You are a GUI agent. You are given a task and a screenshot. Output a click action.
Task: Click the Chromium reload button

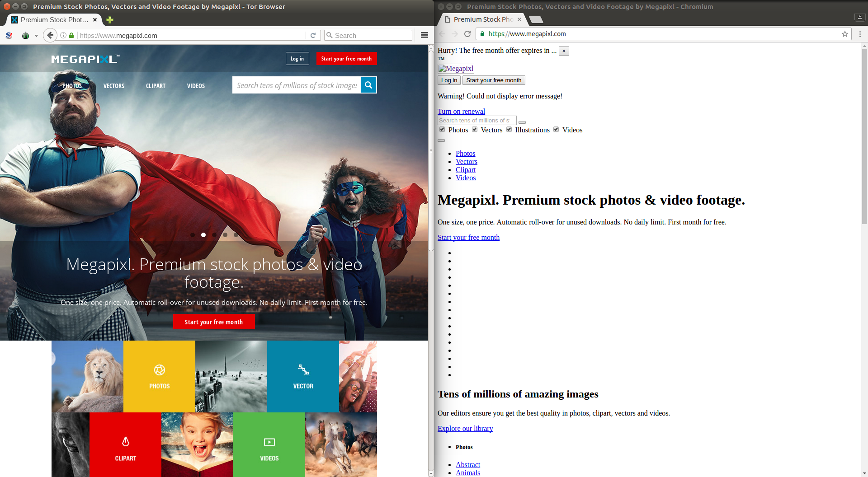467,34
